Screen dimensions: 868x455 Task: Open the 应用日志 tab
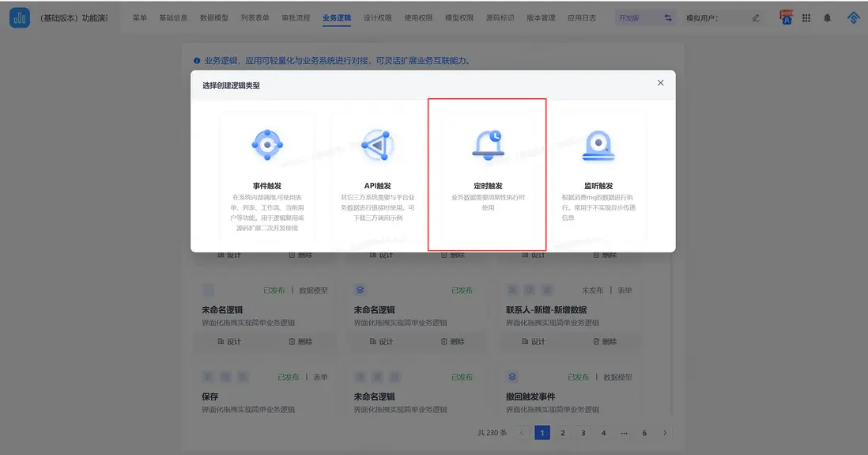[x=582, y=17]
